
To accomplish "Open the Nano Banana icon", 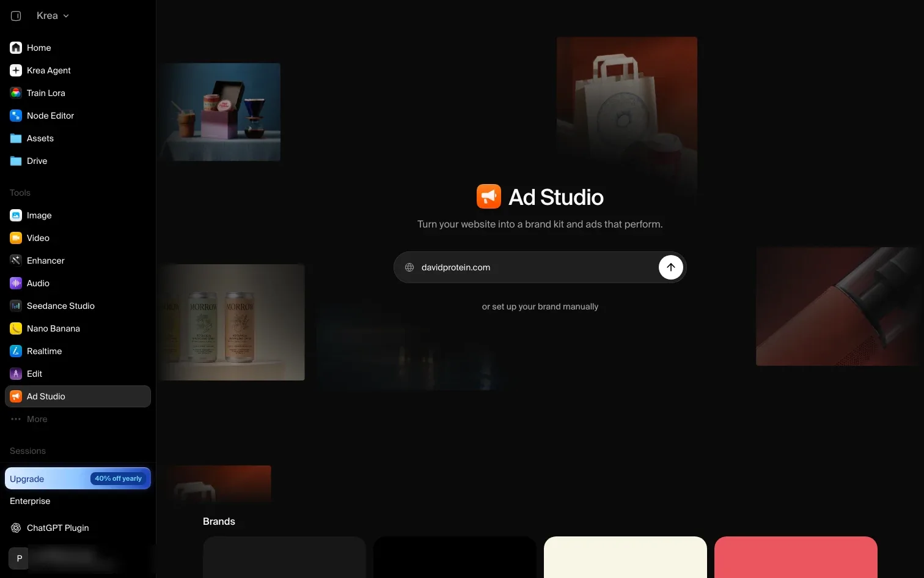I will (16, 328).
